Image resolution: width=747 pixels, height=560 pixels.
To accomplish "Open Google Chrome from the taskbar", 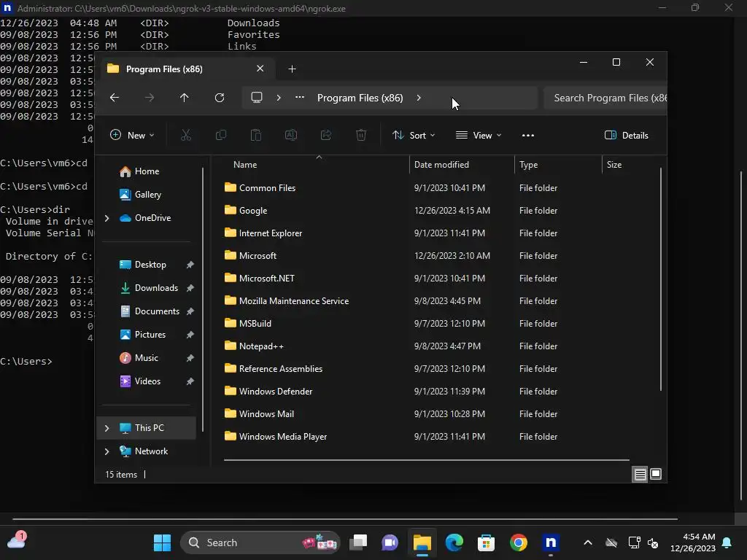I will coord(519,542).
